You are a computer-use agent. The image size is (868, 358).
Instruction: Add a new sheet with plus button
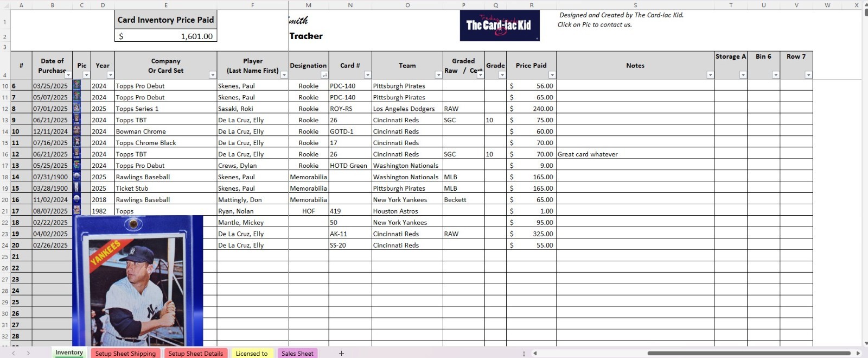(341, 353)
